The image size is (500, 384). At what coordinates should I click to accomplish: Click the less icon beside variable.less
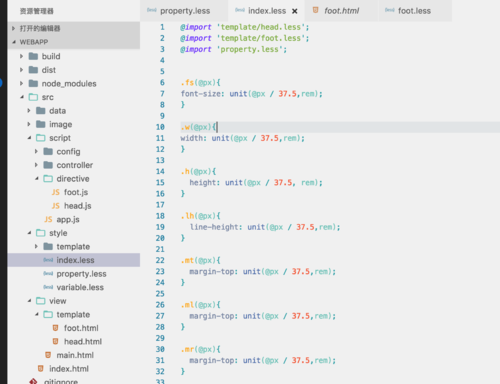coord(48,287)
